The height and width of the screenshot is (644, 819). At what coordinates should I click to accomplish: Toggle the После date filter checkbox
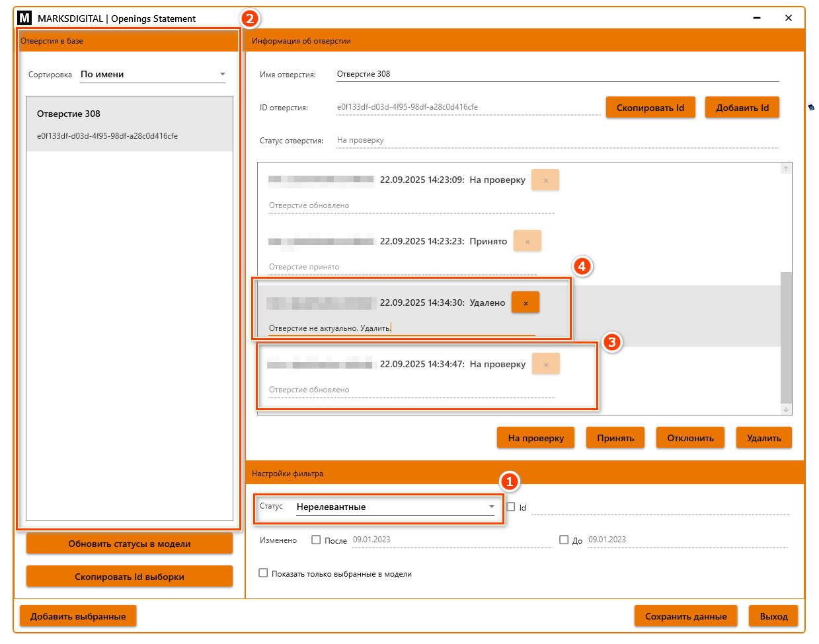pyautogui.click(x=316, y=540)
